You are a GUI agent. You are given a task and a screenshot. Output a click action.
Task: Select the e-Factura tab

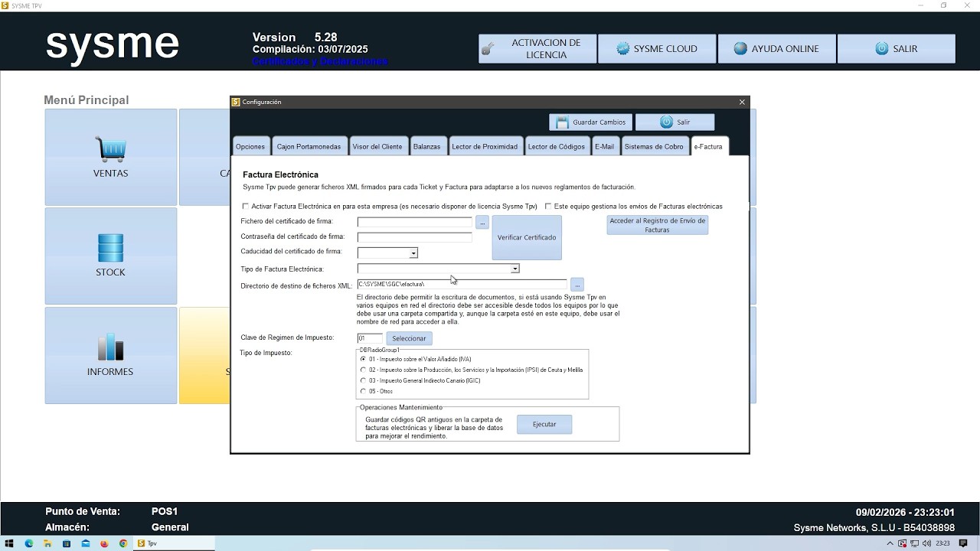tap(708, 146)
